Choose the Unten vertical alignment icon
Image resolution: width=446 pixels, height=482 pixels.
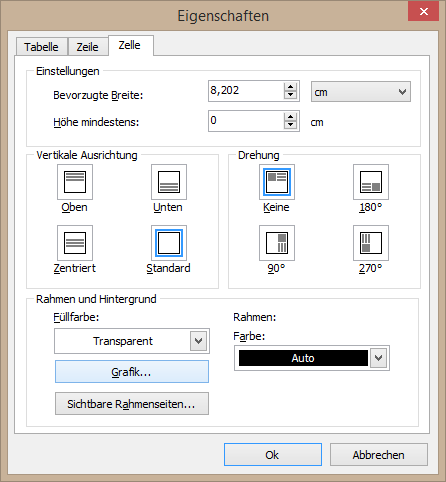(x=169, y=182)
